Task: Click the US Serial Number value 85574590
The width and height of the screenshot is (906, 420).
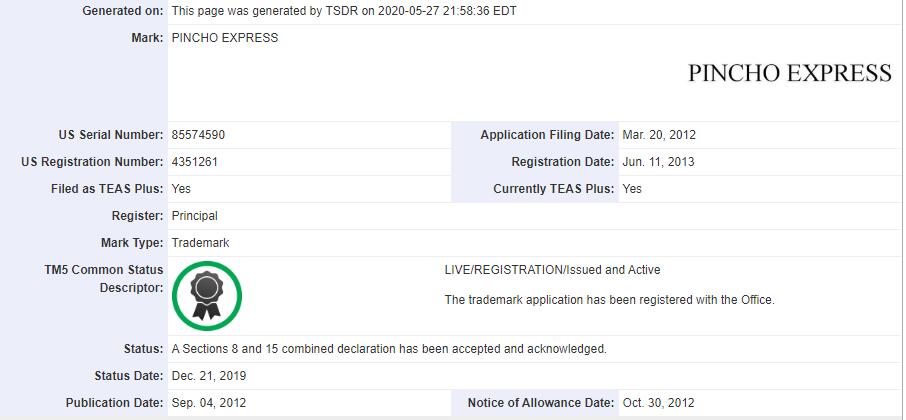Action: pos(205,135)
